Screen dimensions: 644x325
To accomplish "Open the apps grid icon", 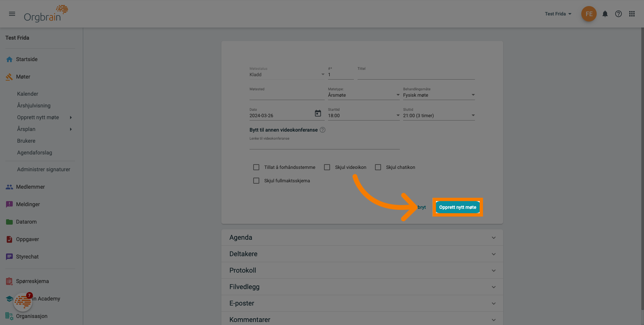I will 632,14.
